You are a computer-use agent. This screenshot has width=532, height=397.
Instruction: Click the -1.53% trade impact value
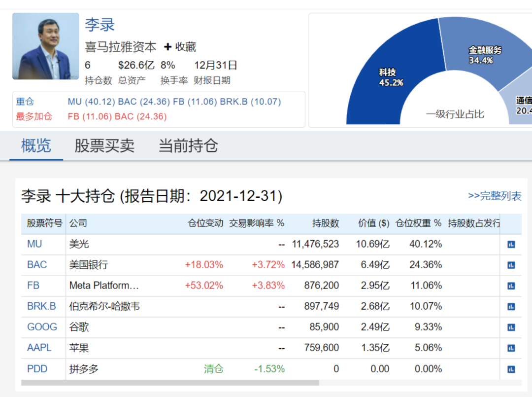[269, 368]
